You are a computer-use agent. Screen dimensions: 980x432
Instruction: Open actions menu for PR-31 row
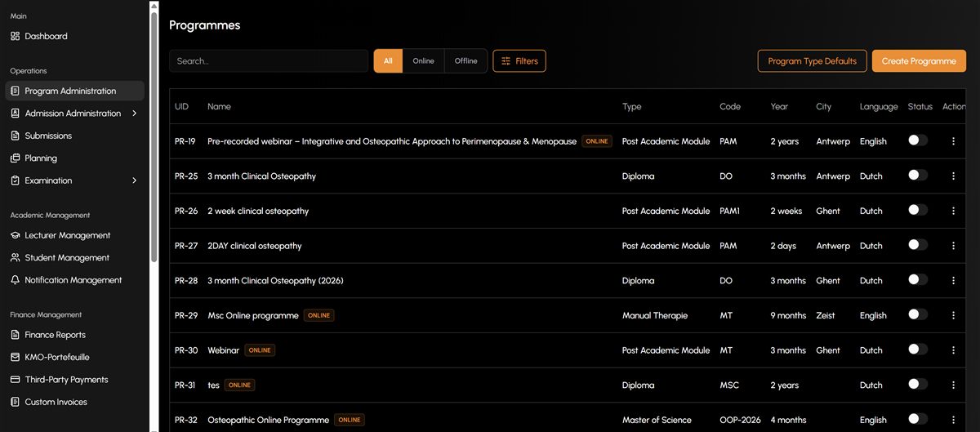pyautogui.click(x=953, y=385)
